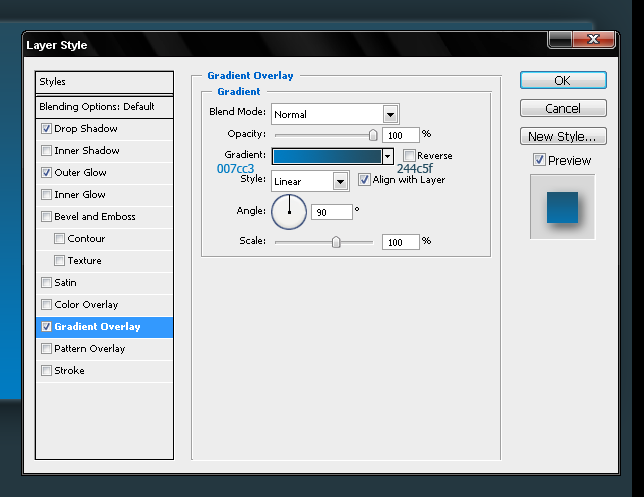Select Pattern Overlay in effects list
644x497 pixels.
89,349
